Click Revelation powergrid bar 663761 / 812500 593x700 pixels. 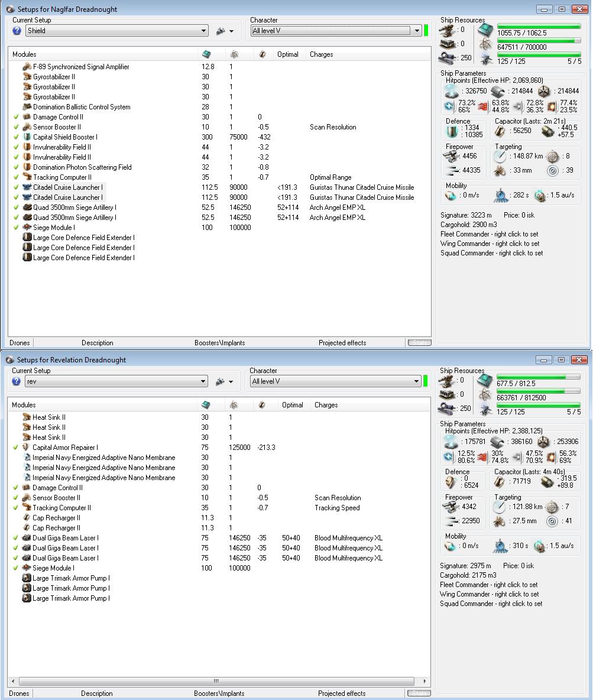tap(538, 391)
